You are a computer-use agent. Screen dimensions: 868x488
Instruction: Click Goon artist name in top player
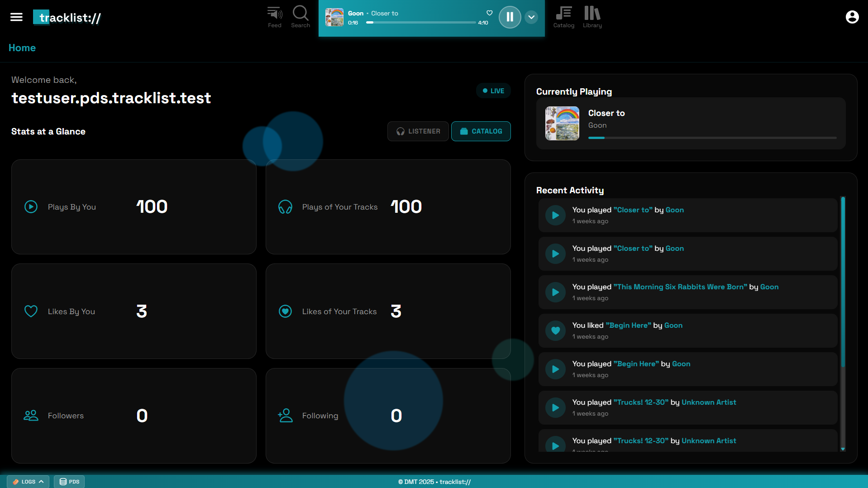[356, 13]
